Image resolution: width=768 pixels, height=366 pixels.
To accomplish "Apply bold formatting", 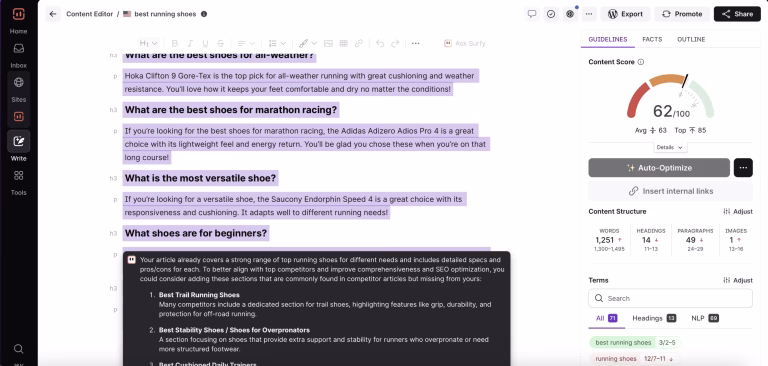I will tap(175, 43).
